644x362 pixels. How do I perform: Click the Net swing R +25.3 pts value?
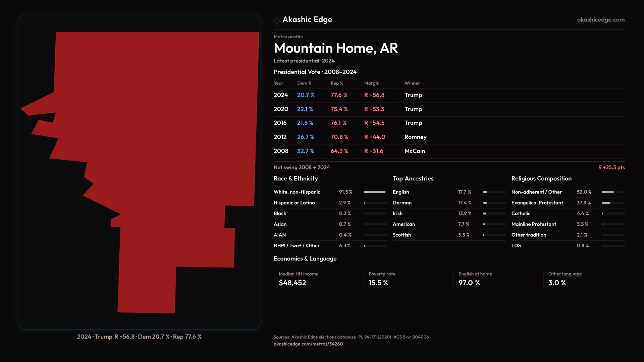(x=611, y=167)
